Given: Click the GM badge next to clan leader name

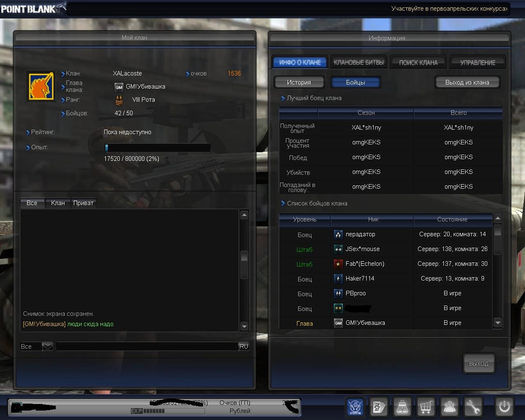Looking at the screenshot, I should (x=119, y=87).
